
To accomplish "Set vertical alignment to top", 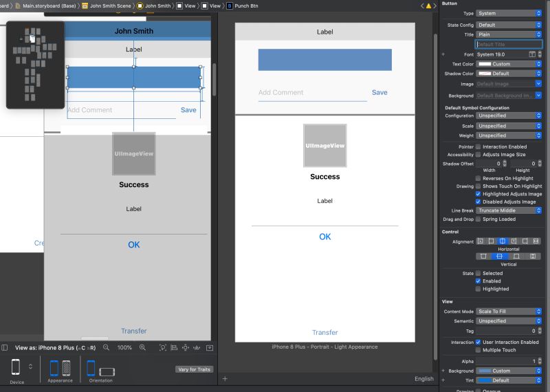I will pos(483,257).
